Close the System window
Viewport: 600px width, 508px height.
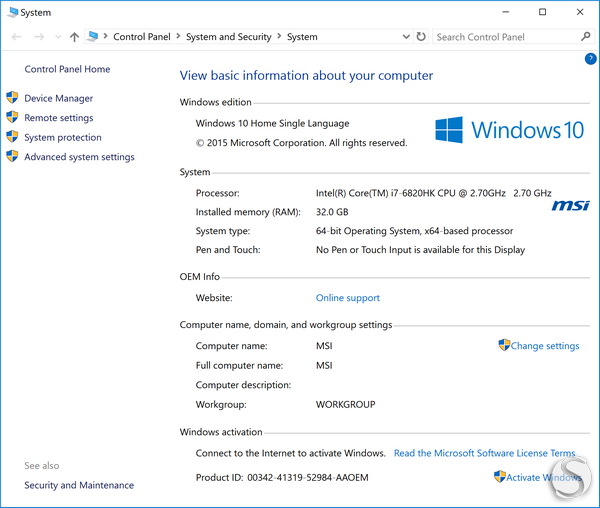(x=580, y=12)
